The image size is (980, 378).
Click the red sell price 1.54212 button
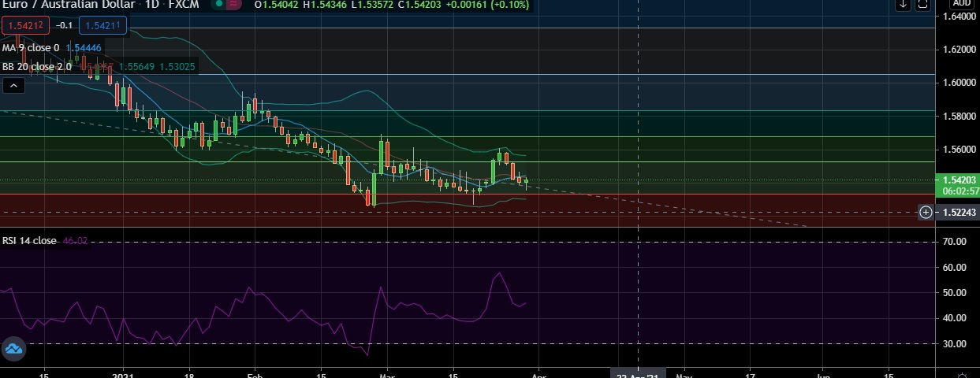pos(26,26)
